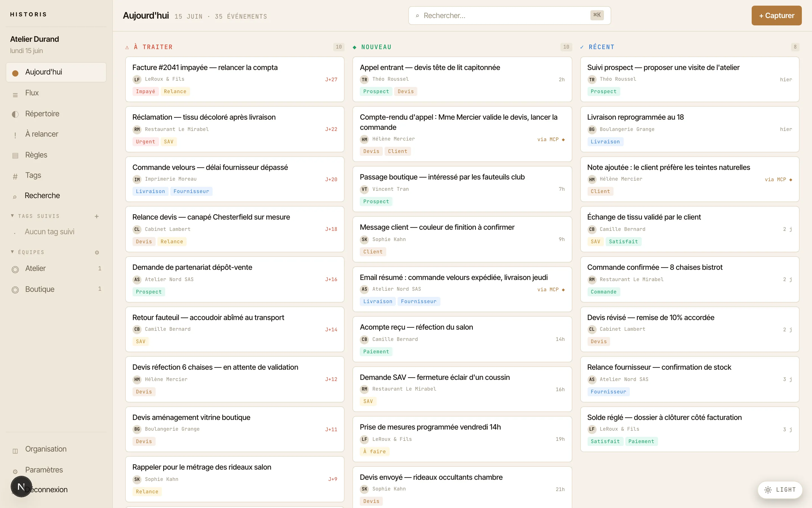
Task: Open the Facture #2041 impayée card
Action: (235, 79)
